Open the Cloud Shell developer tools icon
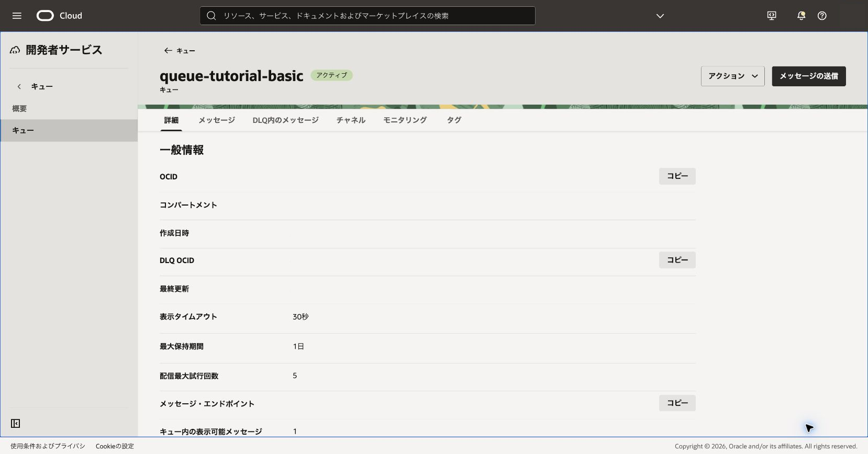Viewport: 868px width, 454px height. pos(772,16)
